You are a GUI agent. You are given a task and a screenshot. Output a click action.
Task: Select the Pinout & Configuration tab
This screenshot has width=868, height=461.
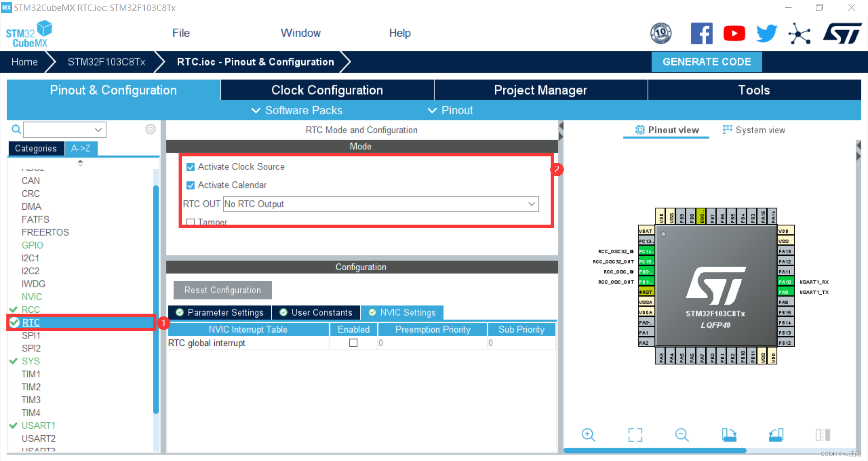click(113, 90)
